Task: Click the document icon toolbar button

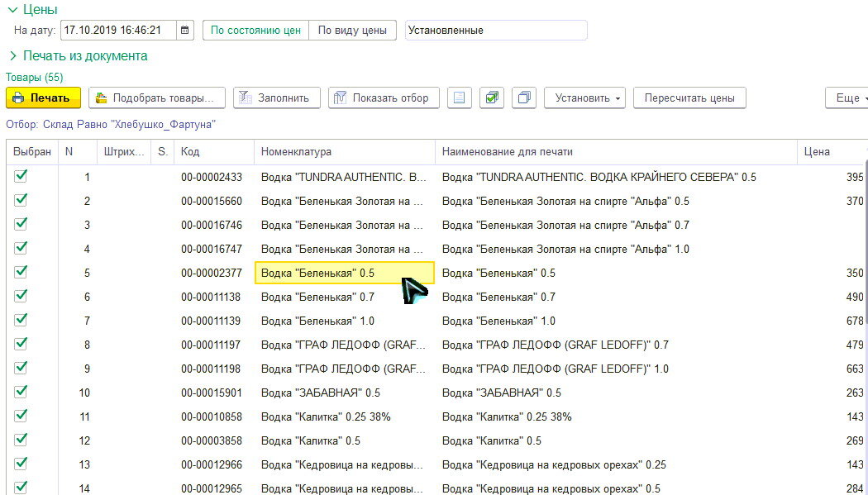Action: [x=459, y=98]
